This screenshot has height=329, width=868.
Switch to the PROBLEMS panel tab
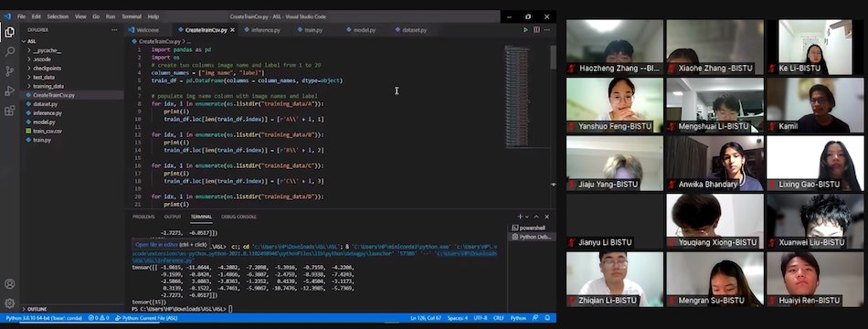click(x=143, y=217)
